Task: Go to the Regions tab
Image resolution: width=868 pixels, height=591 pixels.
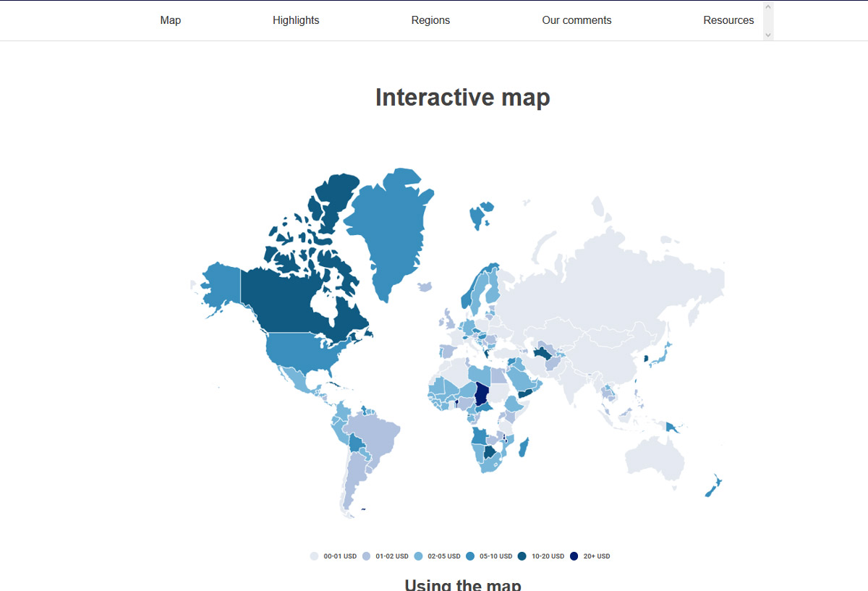Action: (430, 20)
